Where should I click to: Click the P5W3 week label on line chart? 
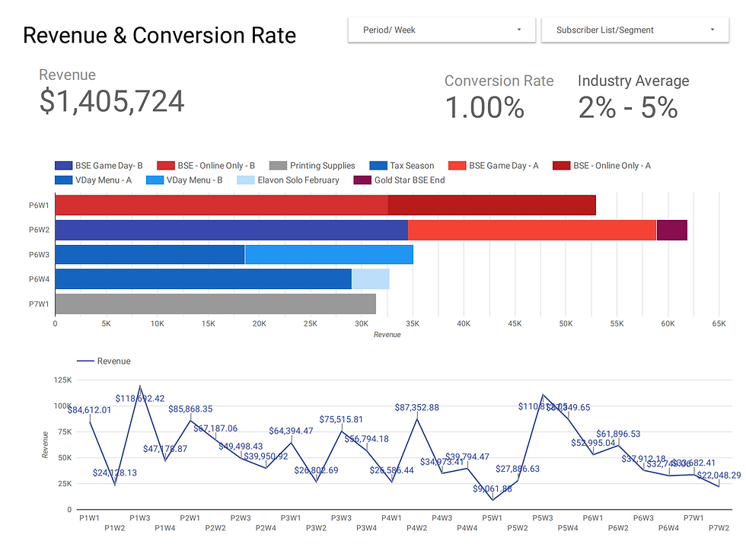(543, 517)
